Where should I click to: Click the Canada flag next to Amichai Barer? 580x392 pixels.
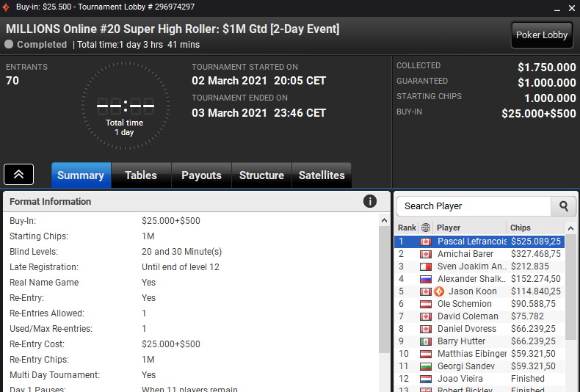click(x=426, y=255)
